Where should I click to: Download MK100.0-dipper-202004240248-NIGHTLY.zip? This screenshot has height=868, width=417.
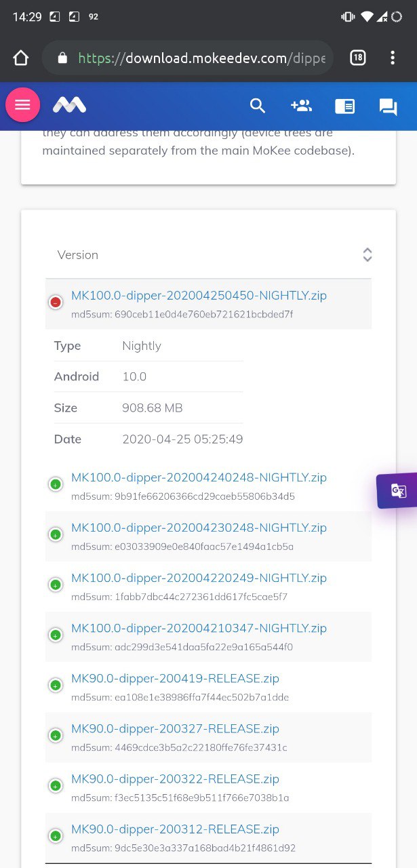[x=199, y=477]
